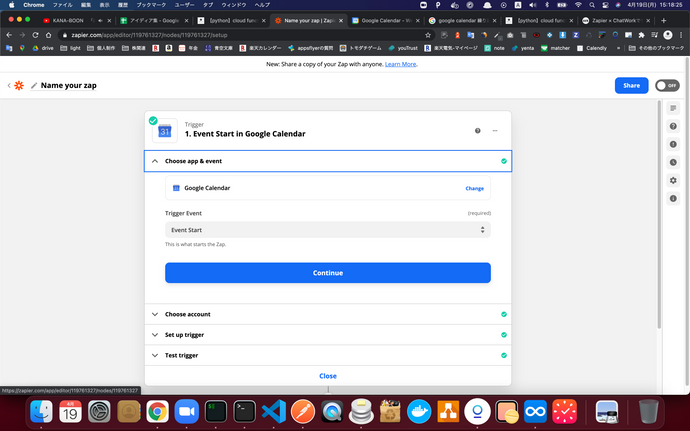The image size is (690, 431).
Task: Open Zoom from the dock
Action: pos(187,412)
